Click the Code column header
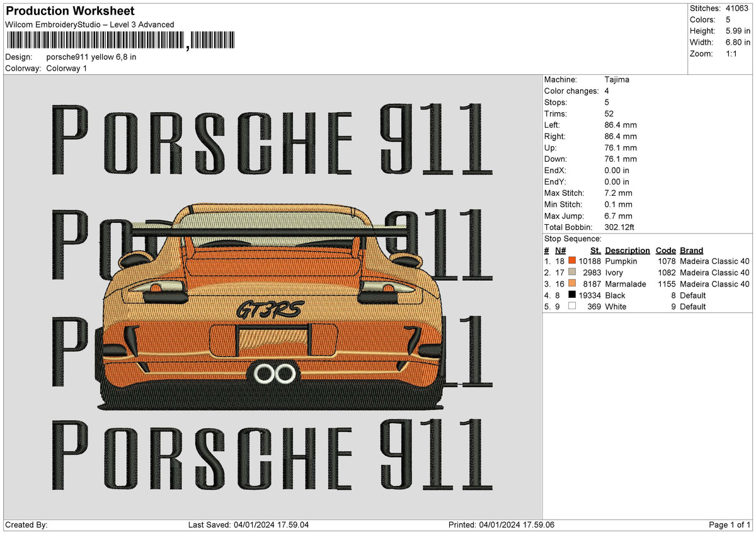The image size is (756, 534). 666,251
